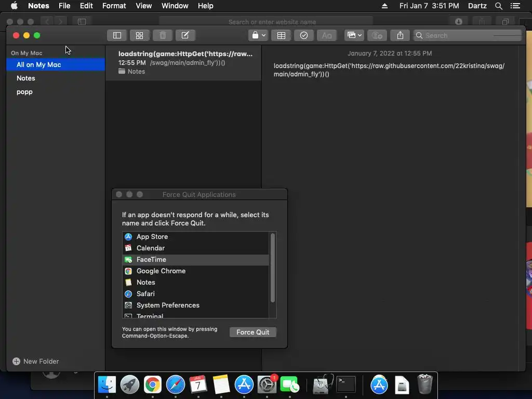Screen dimensions: 532x399
Task: Open the File menu
Action: click(x=64, y=6)
